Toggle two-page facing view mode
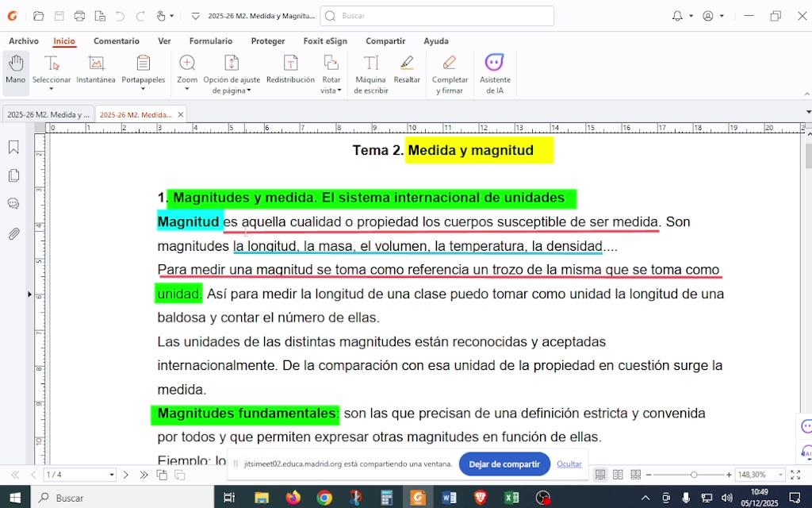Viewport: 812px width, 508px height. (618, 475)
